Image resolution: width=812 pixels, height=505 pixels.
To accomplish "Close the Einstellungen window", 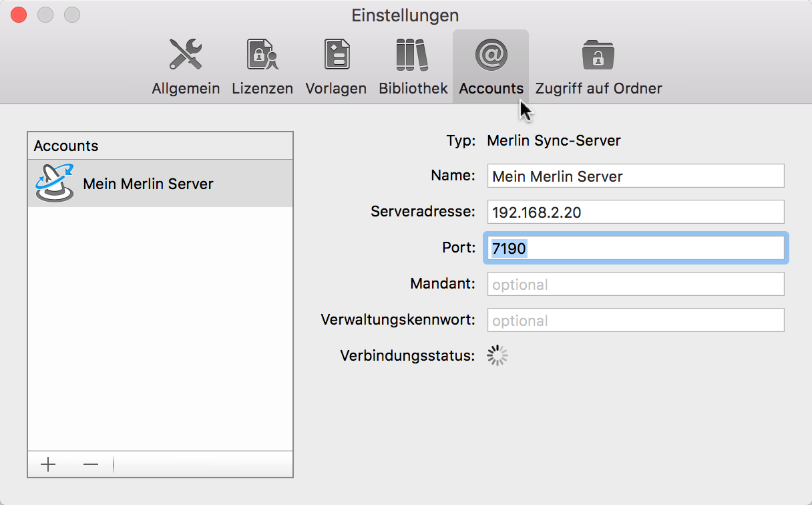I will pos(19,14).
